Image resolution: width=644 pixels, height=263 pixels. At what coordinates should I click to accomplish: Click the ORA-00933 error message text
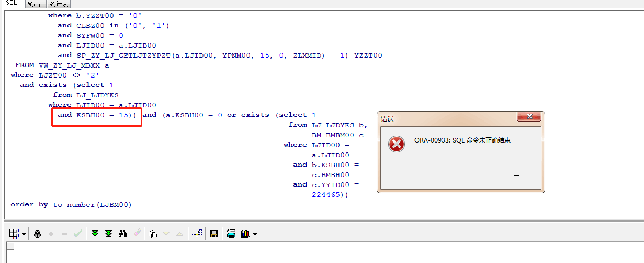[x=462, y=140]
